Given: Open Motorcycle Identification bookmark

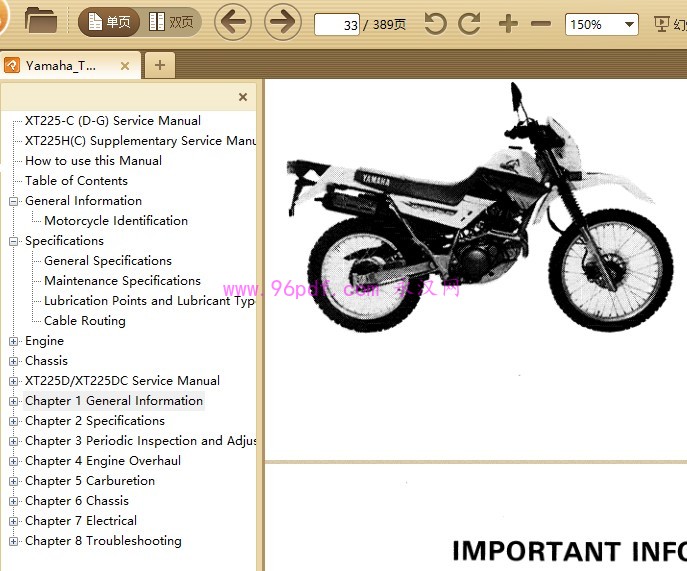Looking at the screenshot, I should click(116, 220).
